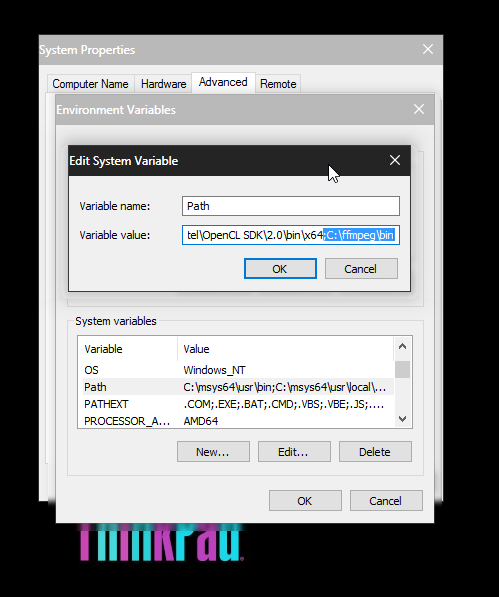Cancel the Edit System Variable dialog

point(361,269)
